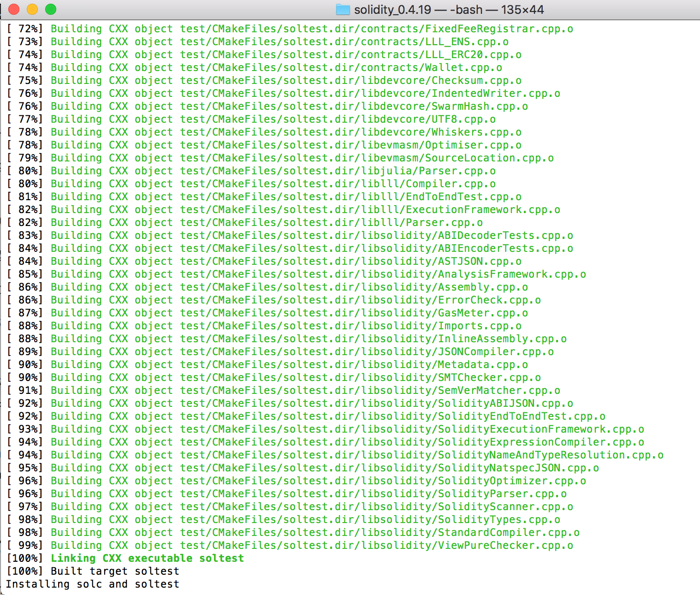Image resolution: width=700 pixels, height=595 pixels.
Task: Select the GasMeter.cpp.o output line
Action: [x=267, y=313]
